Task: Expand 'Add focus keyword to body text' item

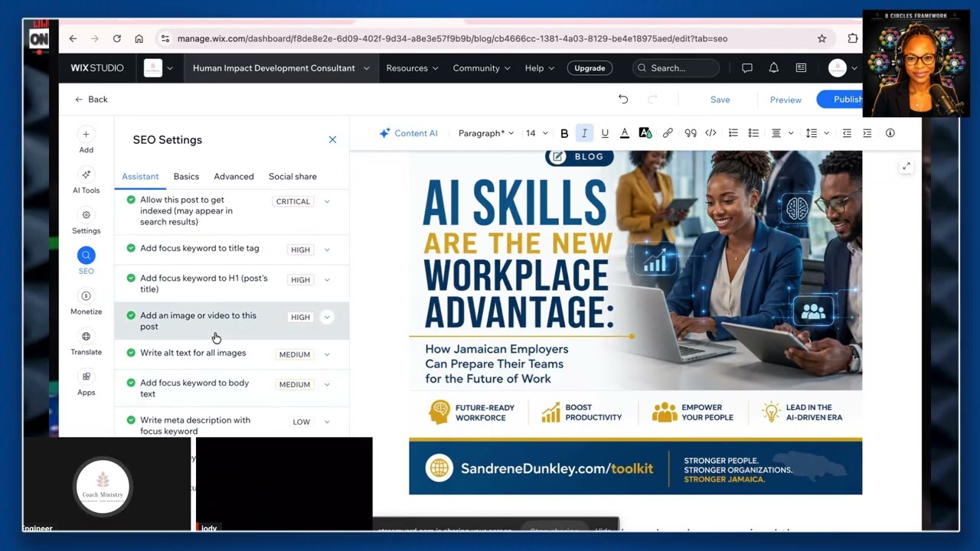Action: coord(327,384)
